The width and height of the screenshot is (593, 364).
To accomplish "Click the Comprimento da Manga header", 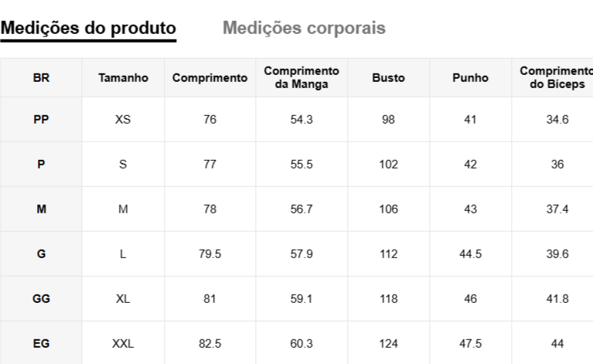I will [302, 77].
